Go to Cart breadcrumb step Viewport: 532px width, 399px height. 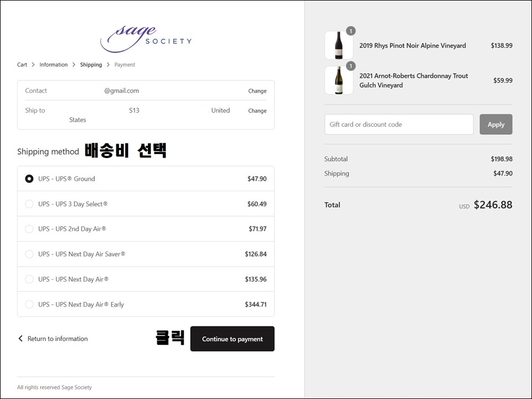[x=22, y=64]
